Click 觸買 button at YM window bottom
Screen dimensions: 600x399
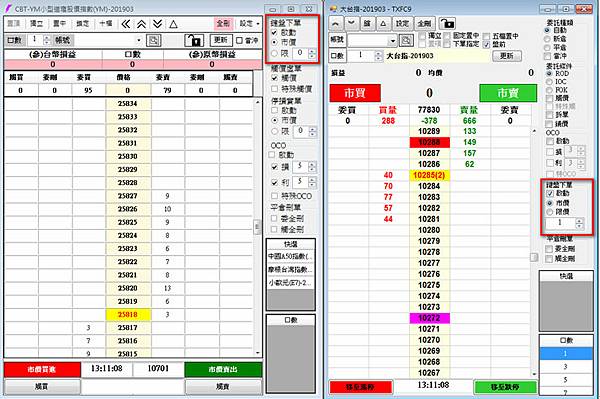coord(42,386)
